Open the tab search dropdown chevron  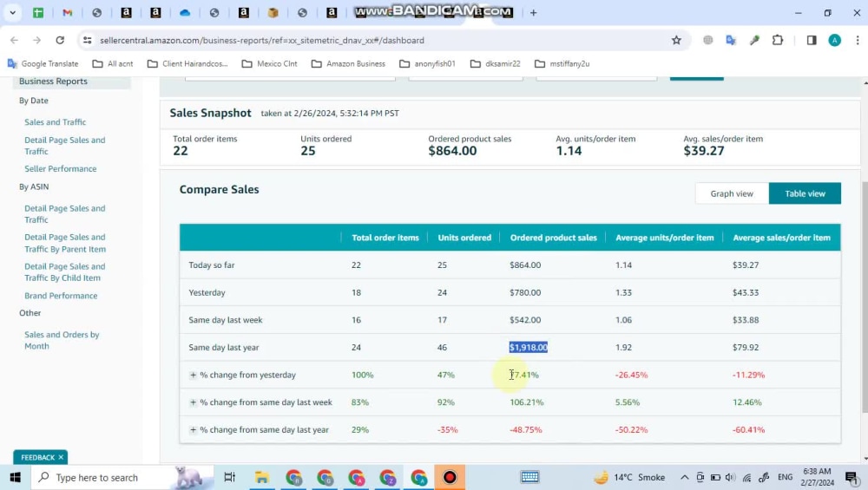[x=12, y=13]
